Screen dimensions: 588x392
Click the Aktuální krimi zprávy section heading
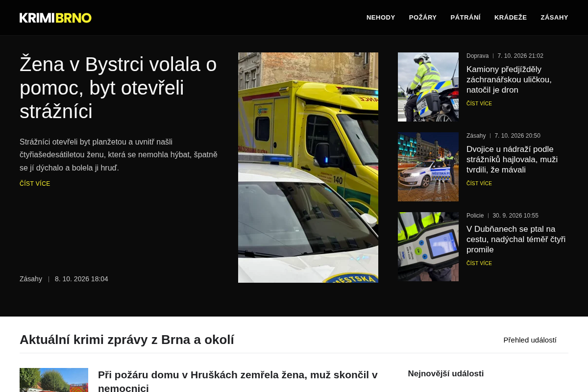click(127, 340)
